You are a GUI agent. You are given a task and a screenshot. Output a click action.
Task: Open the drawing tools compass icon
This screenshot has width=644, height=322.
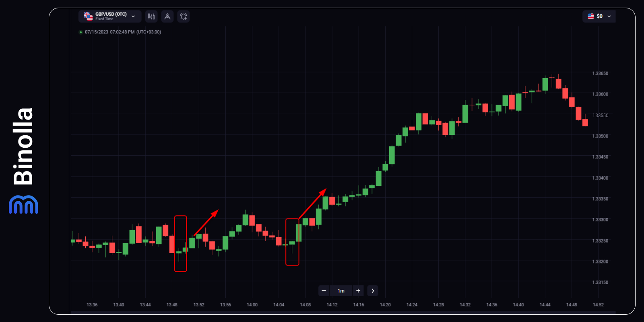(x=167, y=17)
